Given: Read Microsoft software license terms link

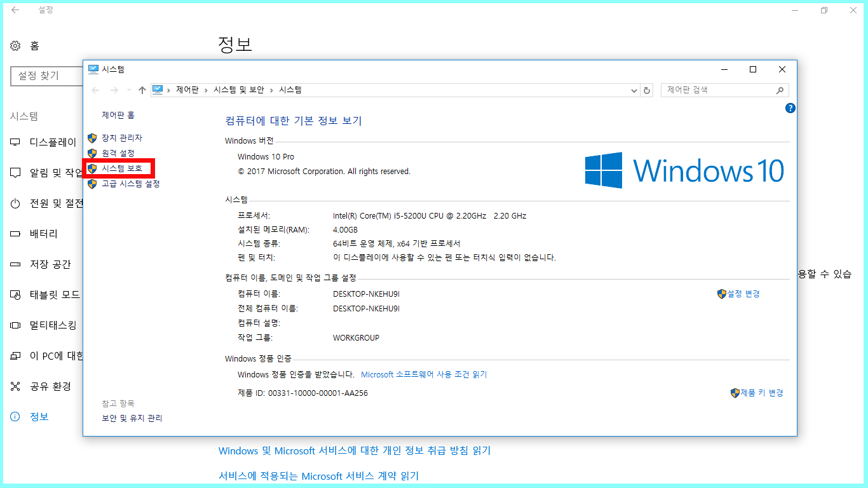Looking at the screenshot, I should (424, 374).
